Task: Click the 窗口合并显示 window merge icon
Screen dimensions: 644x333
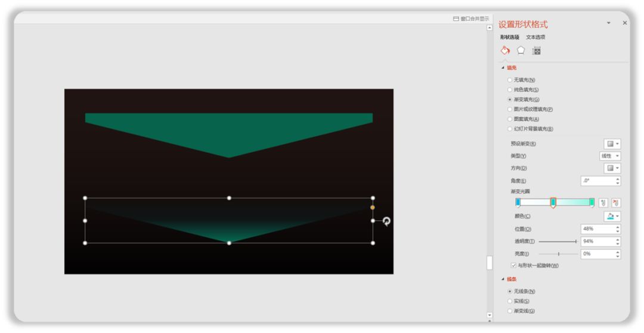Action: point(456,18)
